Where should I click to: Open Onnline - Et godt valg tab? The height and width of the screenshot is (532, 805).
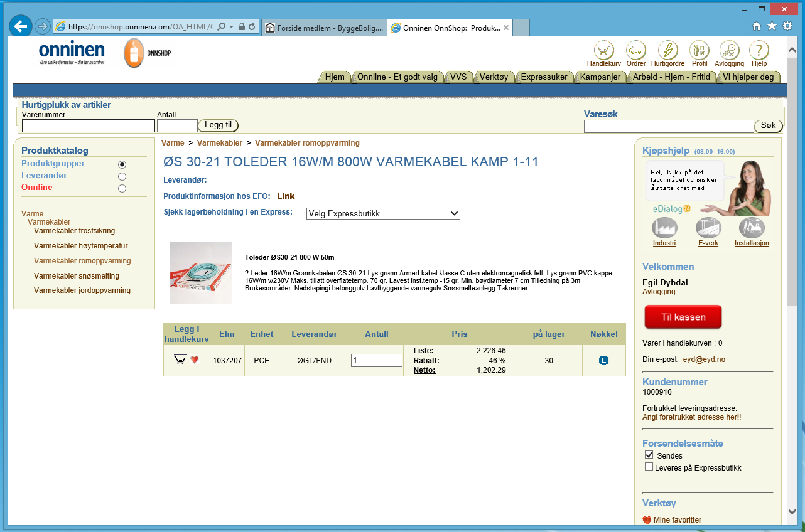(397, 77)
